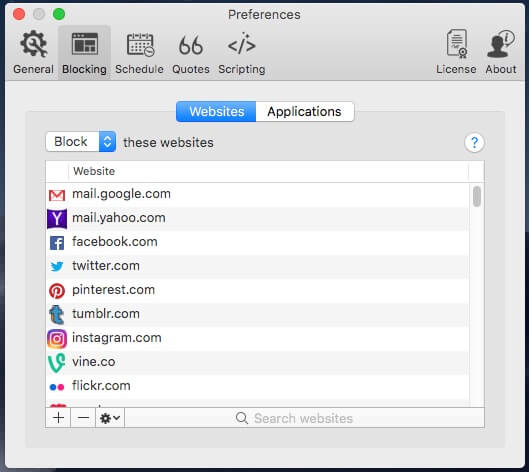The image size is (529, 472).
Task: Open the General preferences pane
Action: coord(33,52)
